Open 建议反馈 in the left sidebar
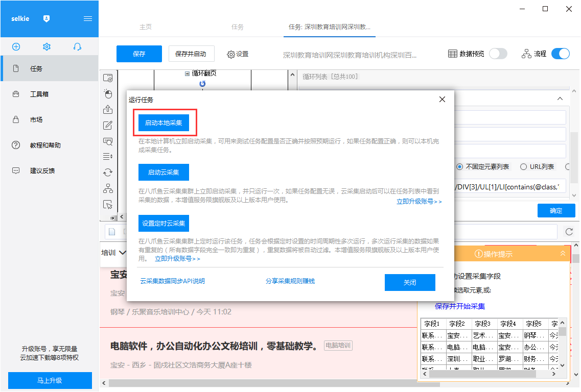Screen dimensions: 581x392 50,170
